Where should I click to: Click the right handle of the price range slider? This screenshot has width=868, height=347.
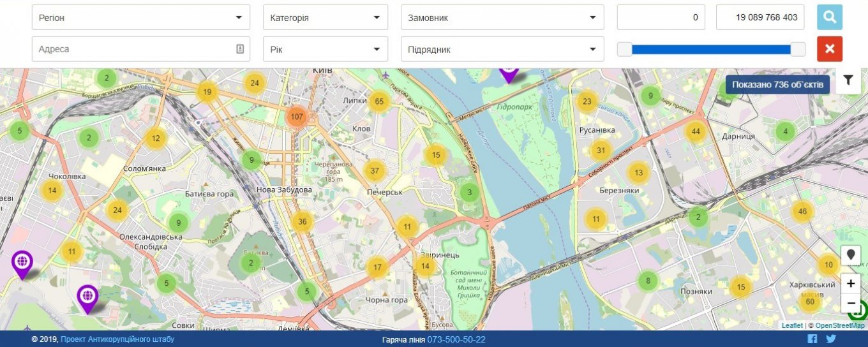(798, 49)
